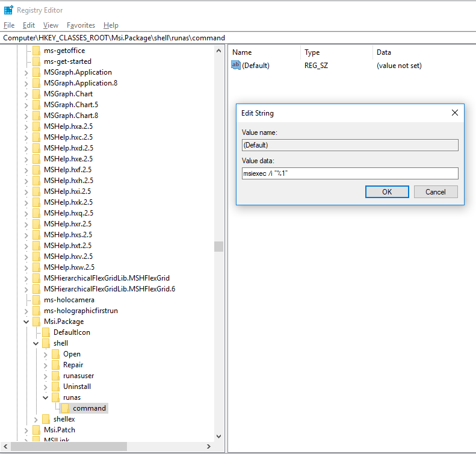Click the Msi.Patch folder icon
476x454 pixels.
(x=37, y=430)
